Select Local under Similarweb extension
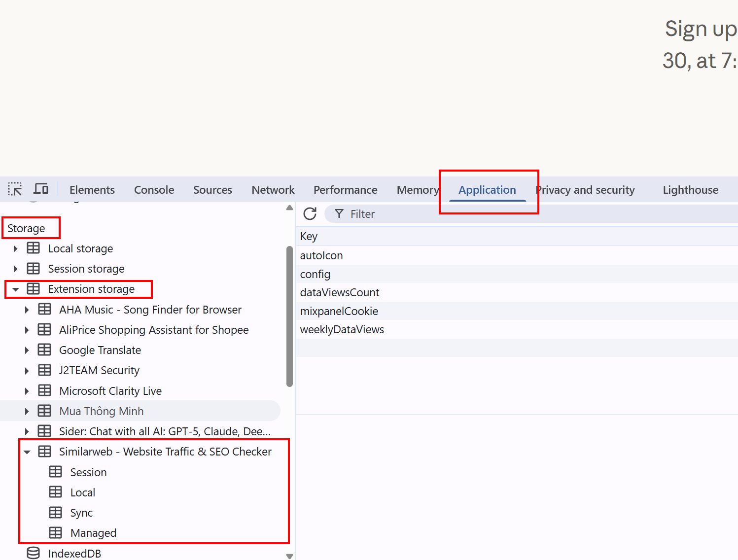The image size is (738, 560). click(x=82, y=492)
